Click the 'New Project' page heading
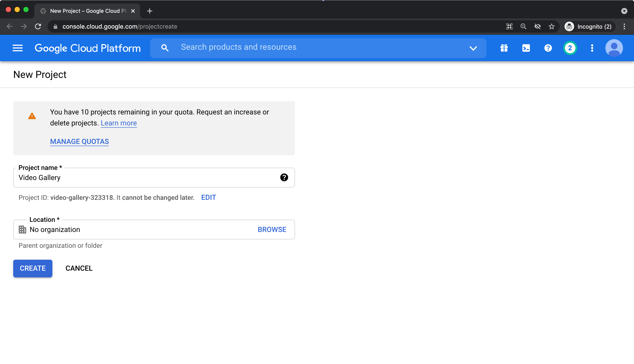 tap(40, 75)
